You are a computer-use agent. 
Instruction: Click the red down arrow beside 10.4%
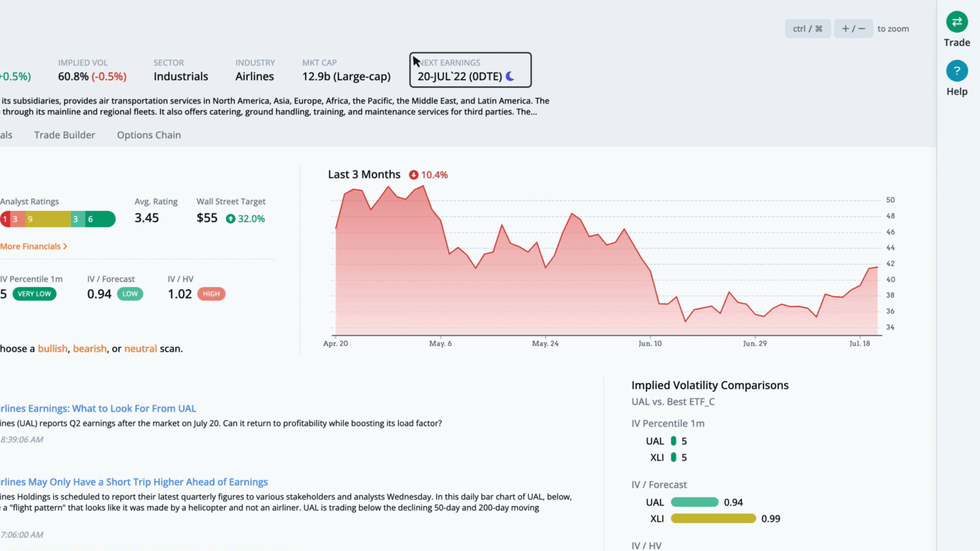point(414,175)
